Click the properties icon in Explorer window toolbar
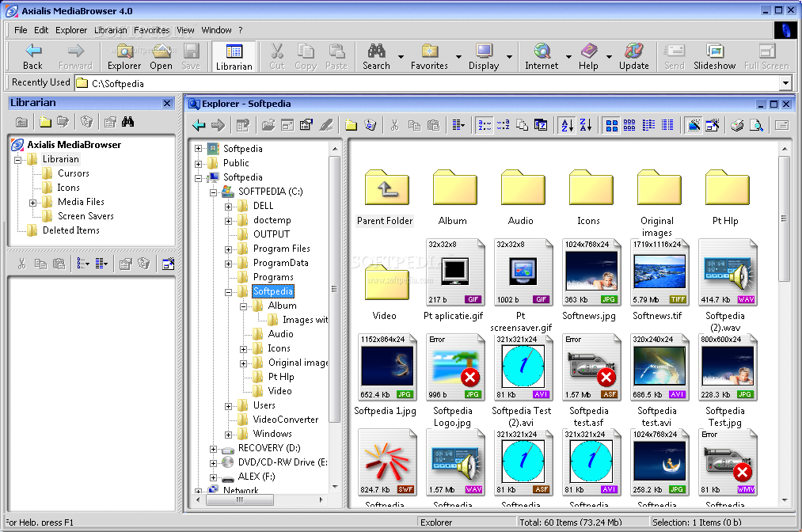The height and width of the screenshot is (532, 802). tap(306, 125)
